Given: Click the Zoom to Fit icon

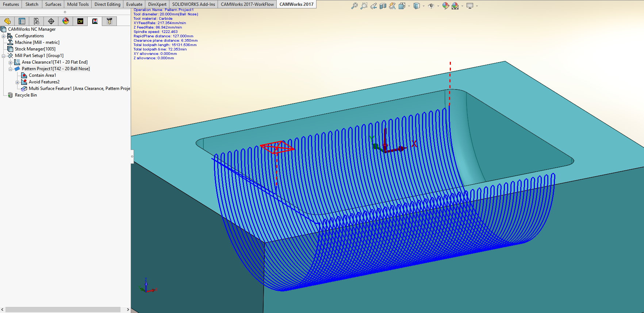Looking at the screenshot, I should click(354, 6).
